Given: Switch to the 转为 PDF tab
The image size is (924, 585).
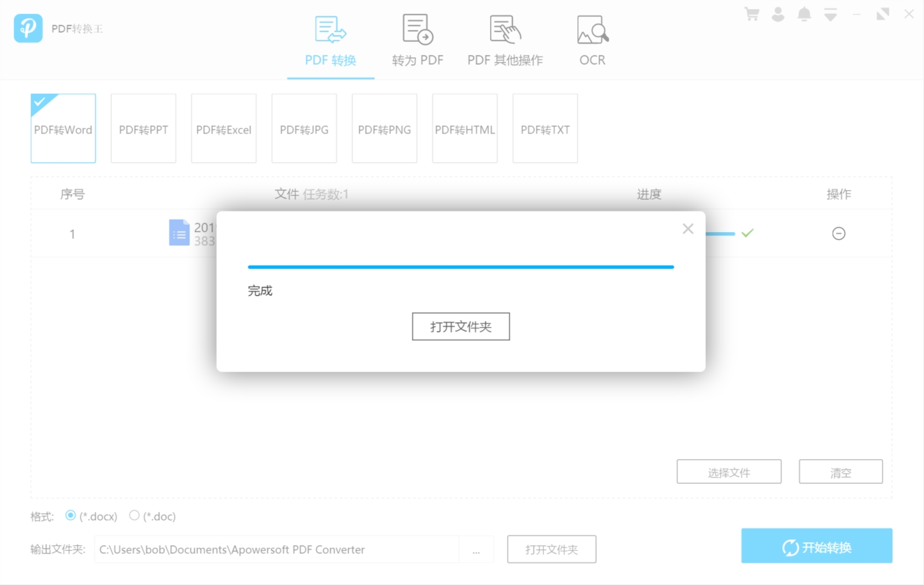Looking at the screenshot, I should [418, 42].
